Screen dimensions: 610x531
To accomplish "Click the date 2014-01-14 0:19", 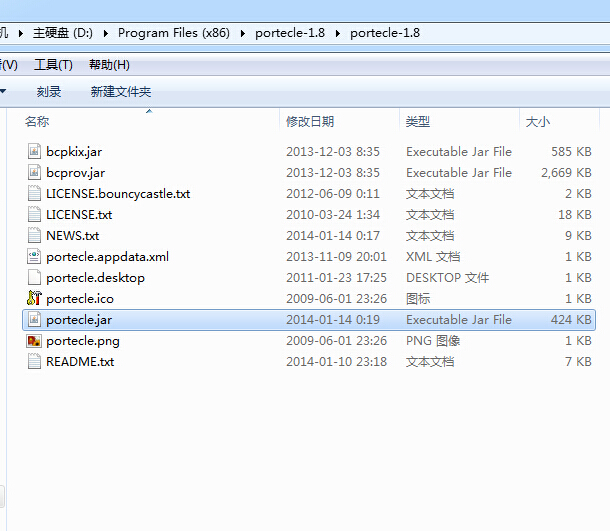I will pyautogui.click(x=333, y=320).
